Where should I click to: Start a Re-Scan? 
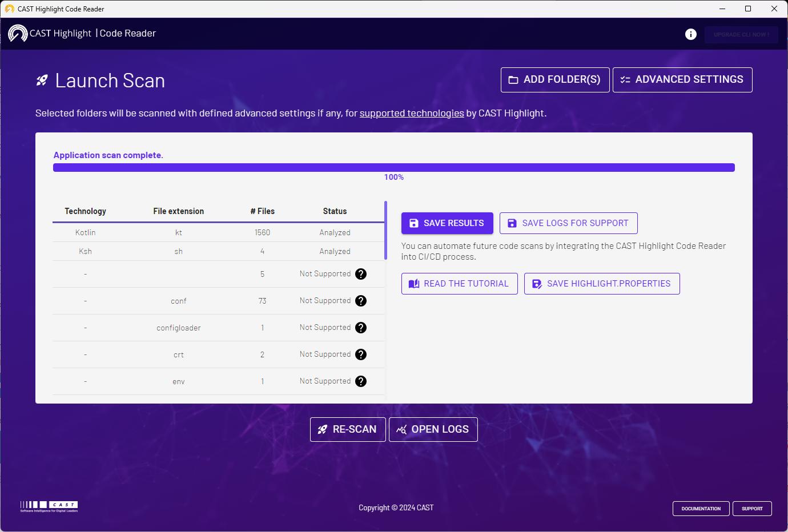[348, 429]
